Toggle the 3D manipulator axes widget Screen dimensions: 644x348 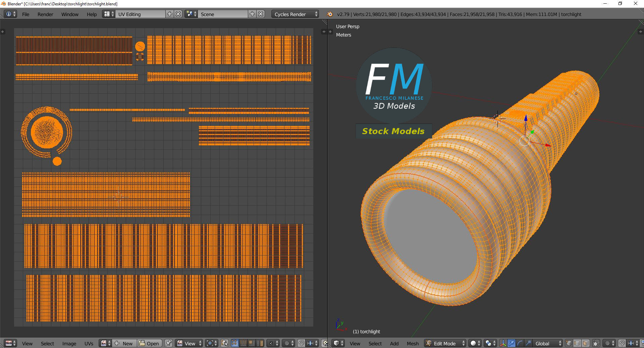pos(503,343)
